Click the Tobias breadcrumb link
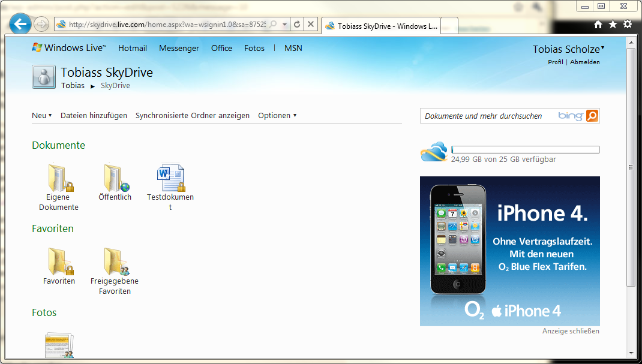This screenshot has width=642, height=364. (73, 86)
